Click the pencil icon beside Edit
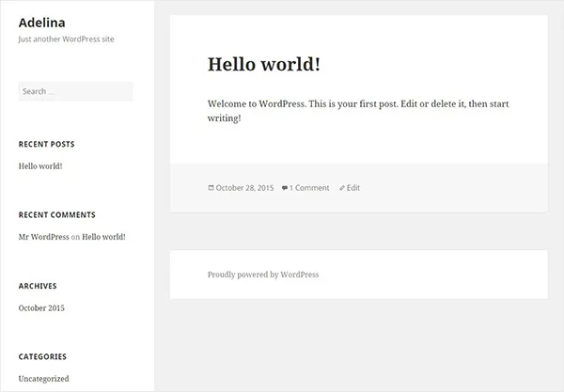 [x=342, y=188]
